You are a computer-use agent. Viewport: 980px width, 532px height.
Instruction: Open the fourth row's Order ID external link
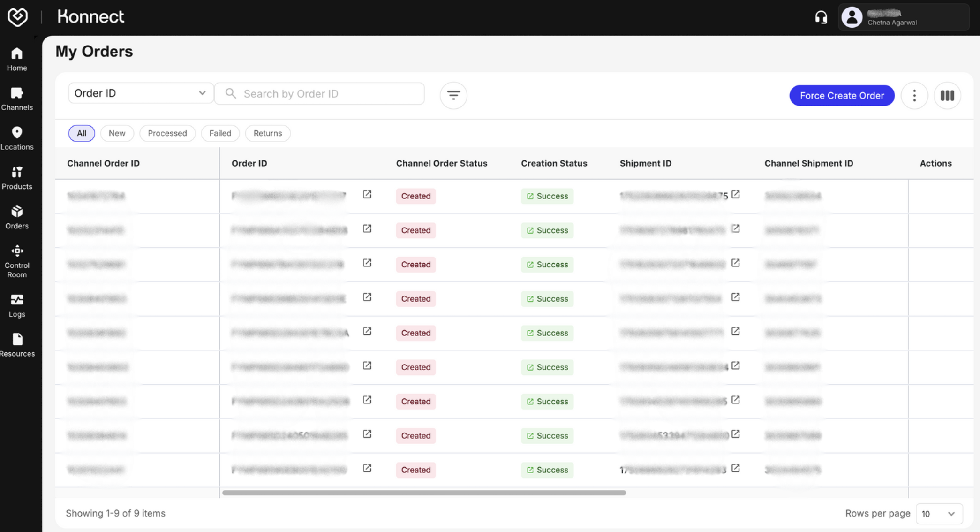tap(367, 297)
